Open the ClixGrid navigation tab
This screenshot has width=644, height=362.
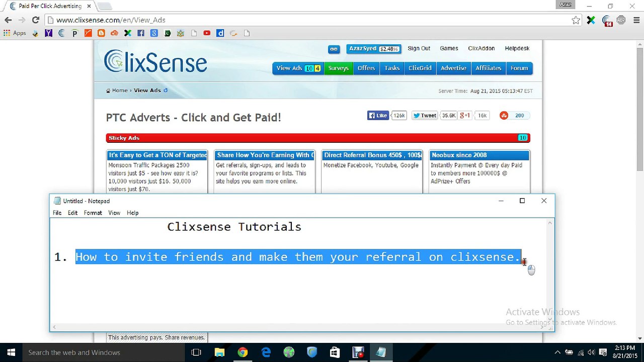(420, 68)
